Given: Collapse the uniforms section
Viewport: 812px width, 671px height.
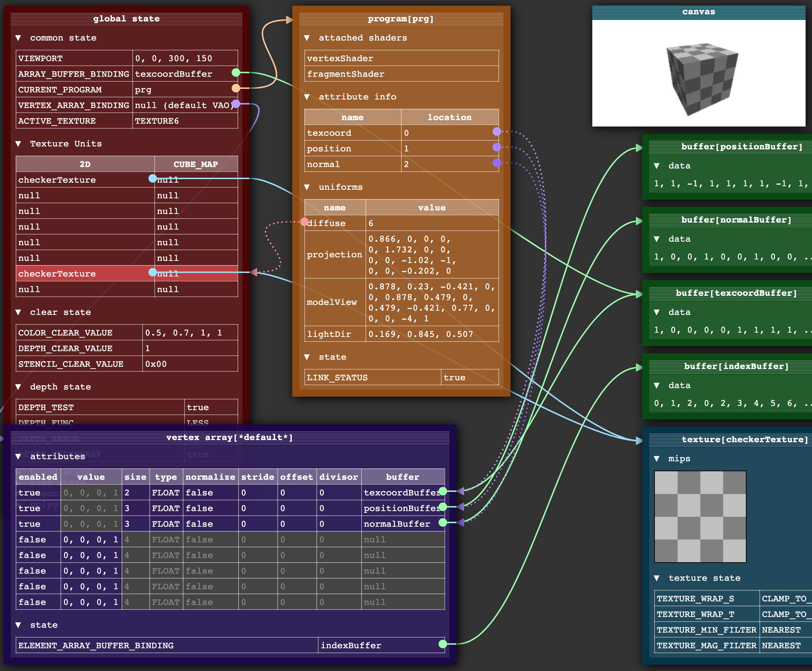Looking at the screenshot, I should [307, 187].
